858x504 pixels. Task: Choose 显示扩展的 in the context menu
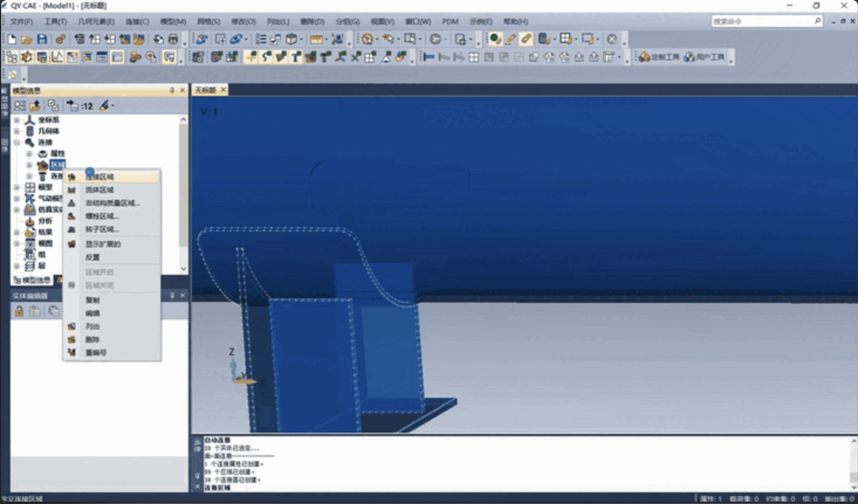111,244
